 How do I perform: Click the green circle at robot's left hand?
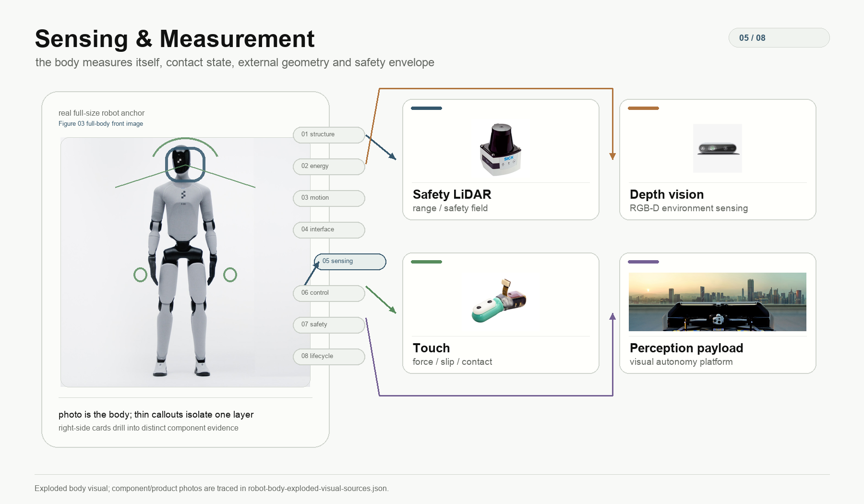click(x=230, y=275)
